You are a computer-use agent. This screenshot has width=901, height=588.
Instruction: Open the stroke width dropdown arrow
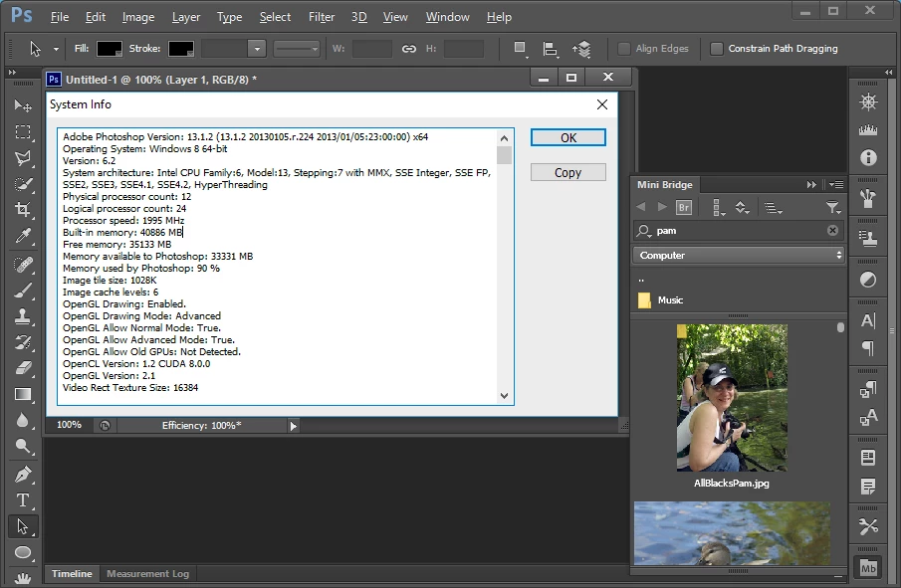257,49
